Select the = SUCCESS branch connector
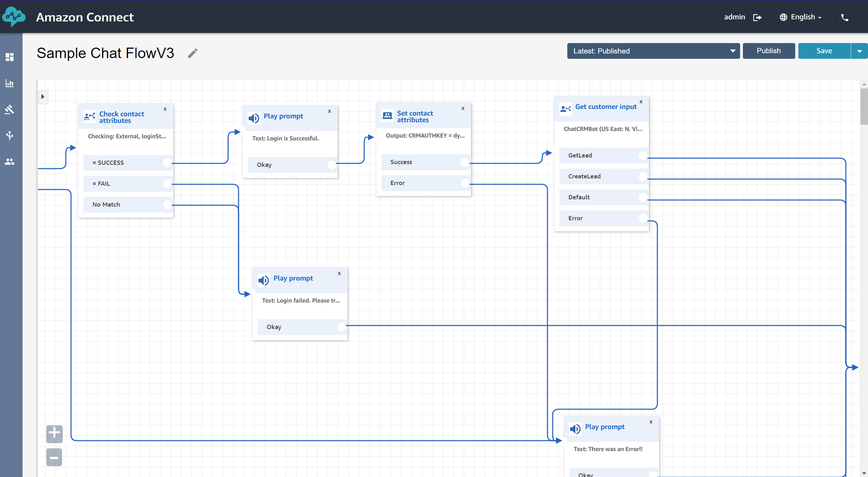The width and height of the screenshot is (868, 477). [x=167, y=163]
